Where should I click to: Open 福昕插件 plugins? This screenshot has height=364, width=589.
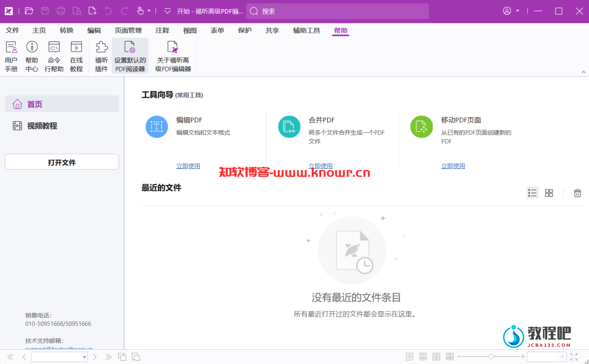[x=101, y=56]
